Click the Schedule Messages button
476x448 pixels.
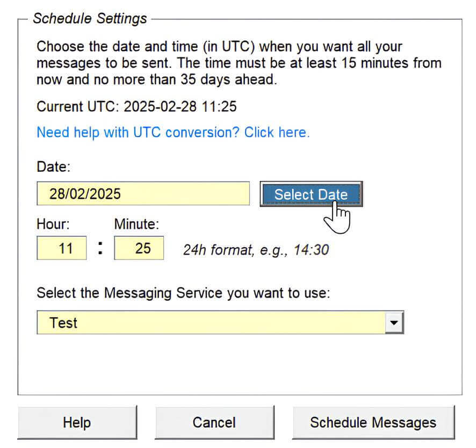(373, 422)
